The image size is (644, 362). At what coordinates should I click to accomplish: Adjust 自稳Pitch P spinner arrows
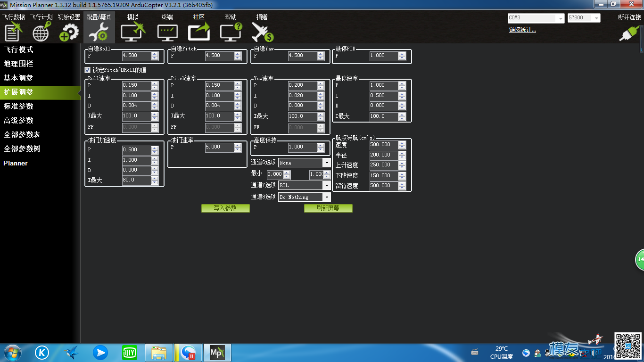pos(238,56)
